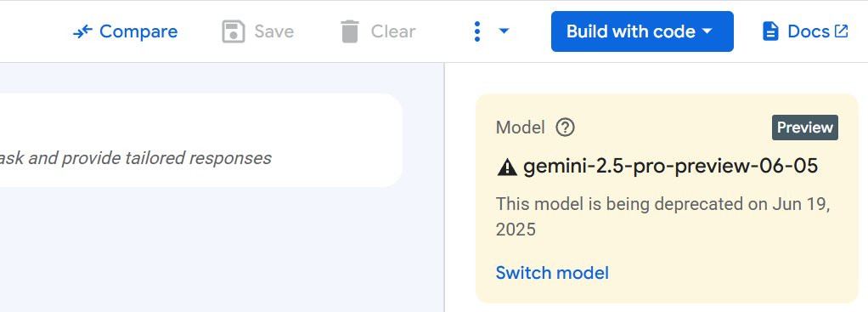Click the Model help question mark icon
Screen dimensions: 868x312
pyautogui.click(x=565, y=128)
